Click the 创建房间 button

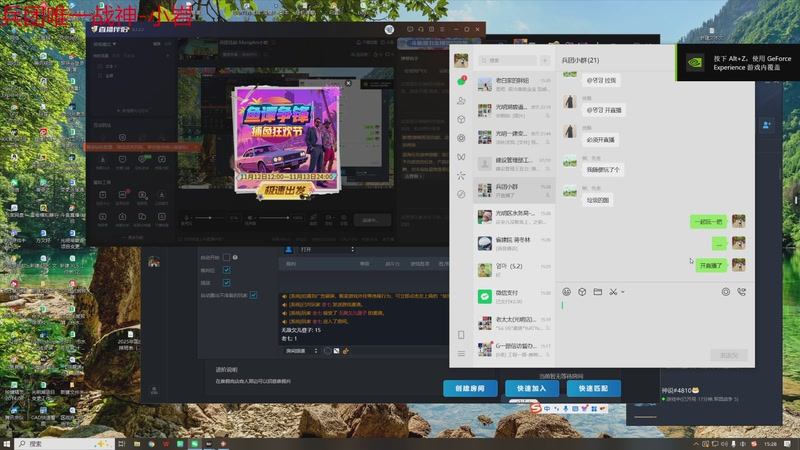coord(470,388)
